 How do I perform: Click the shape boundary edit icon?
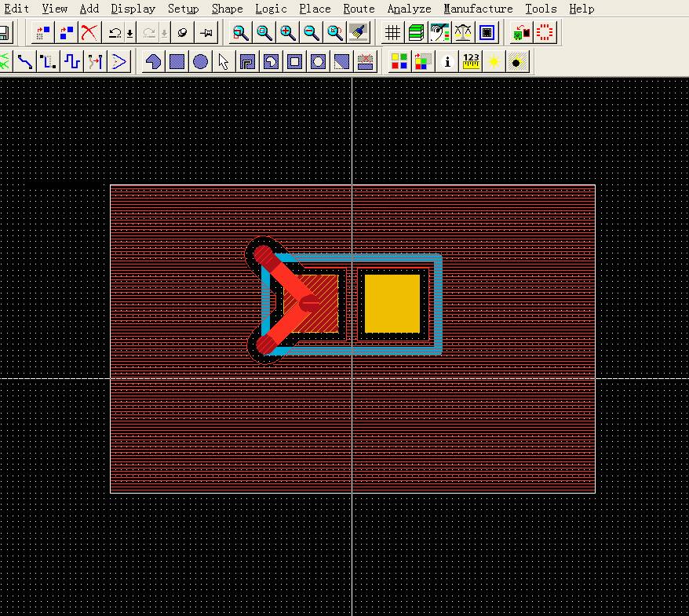coord(247,61)
